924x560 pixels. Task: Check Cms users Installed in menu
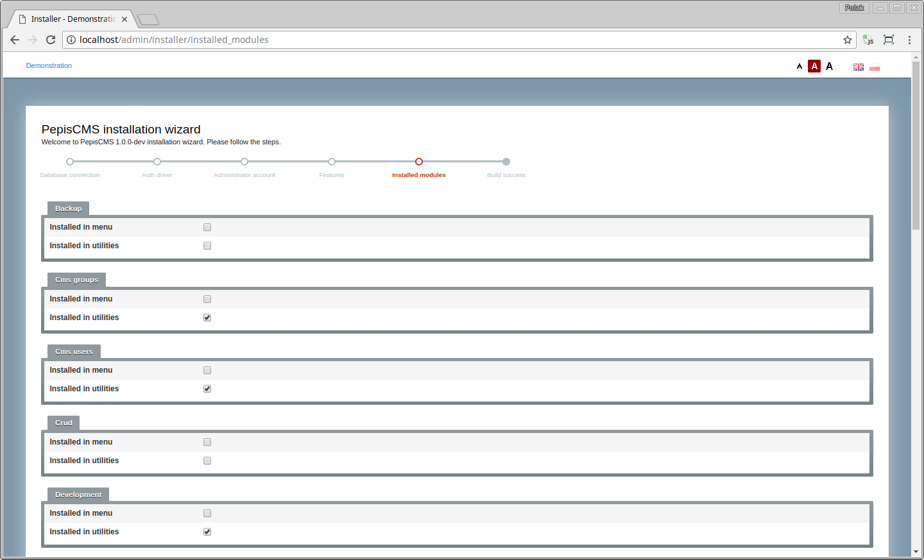tap(207, 370)
